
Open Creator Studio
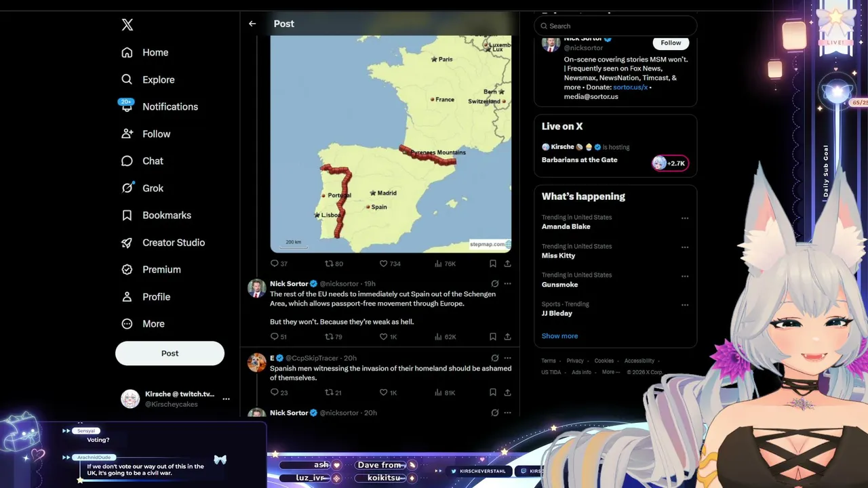163,242
